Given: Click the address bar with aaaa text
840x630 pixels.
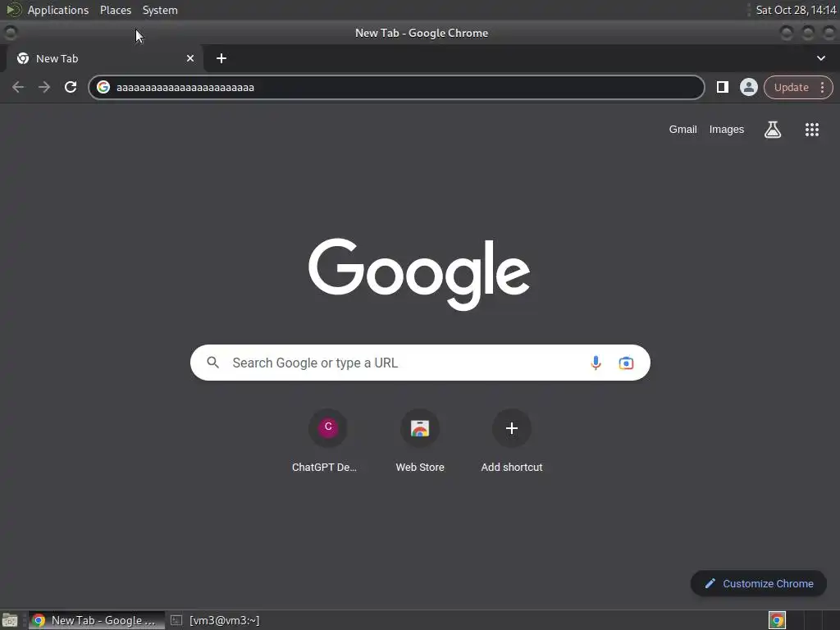Looking at the screenshot, I should (396, 87).
